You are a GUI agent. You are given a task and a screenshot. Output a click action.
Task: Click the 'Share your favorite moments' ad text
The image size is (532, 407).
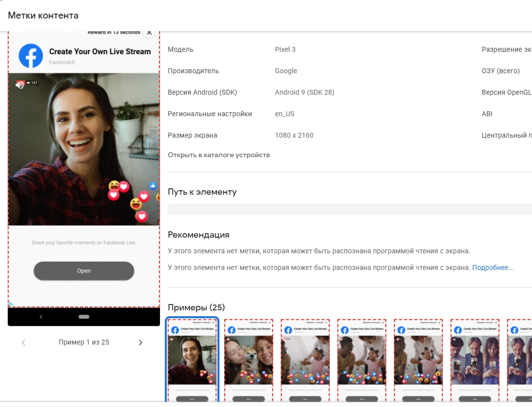(83, 243)
